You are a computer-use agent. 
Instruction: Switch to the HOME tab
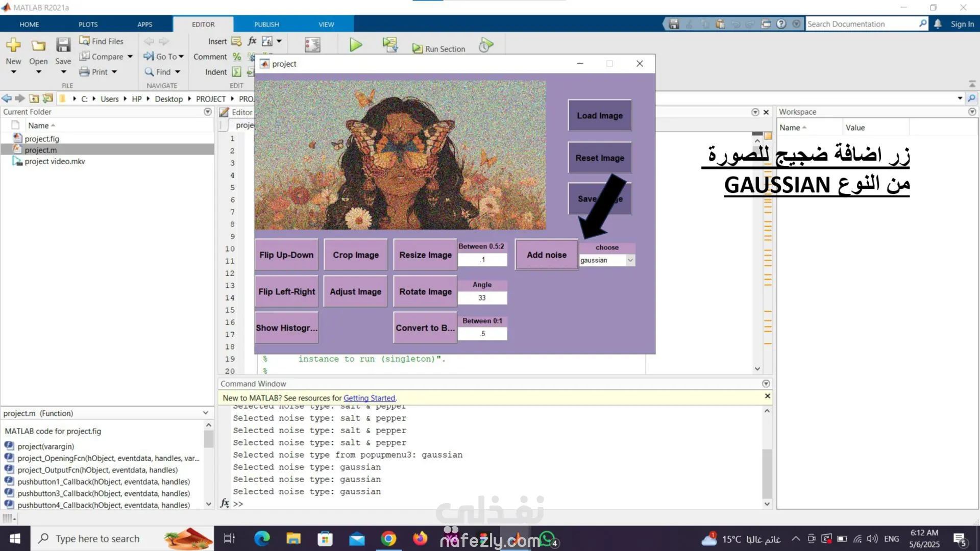pyautogui.click(x=29, y=24)
